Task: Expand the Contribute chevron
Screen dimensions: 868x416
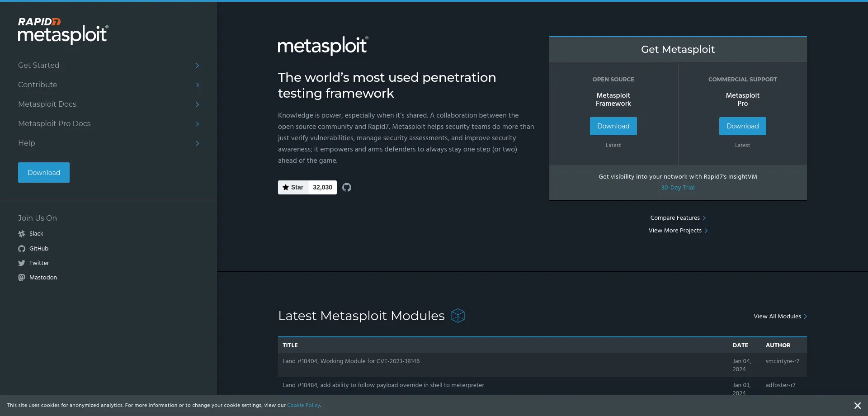Action: [198, 85]
